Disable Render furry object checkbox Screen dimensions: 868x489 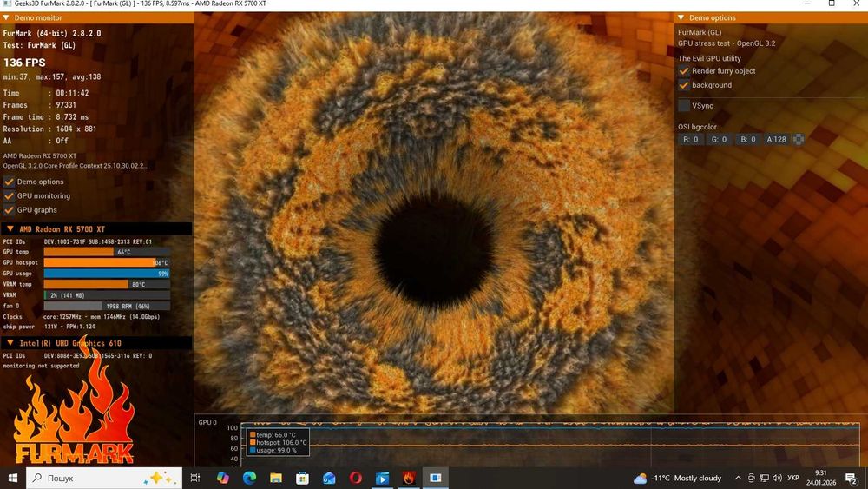684,71
